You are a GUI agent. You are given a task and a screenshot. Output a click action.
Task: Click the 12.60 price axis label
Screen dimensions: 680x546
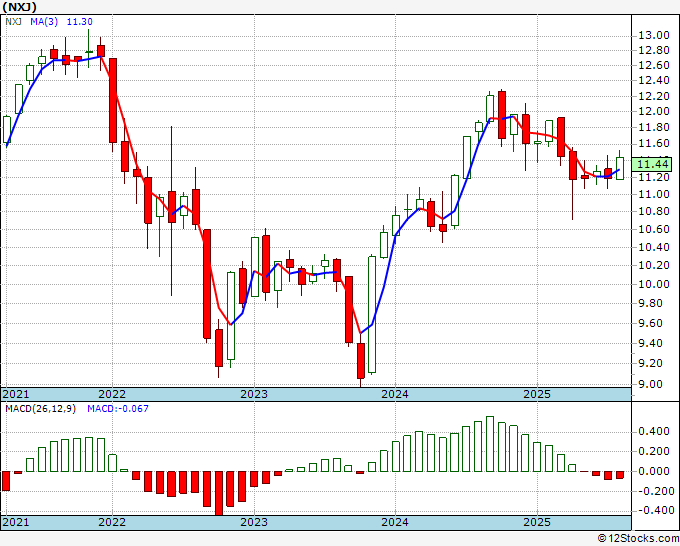pyautogui.click(x=654, y=65)
